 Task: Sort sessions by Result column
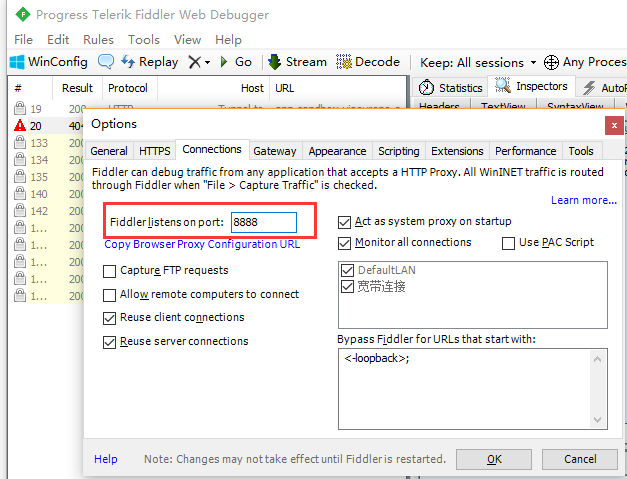pyautogui.click(x=77, y=88)
